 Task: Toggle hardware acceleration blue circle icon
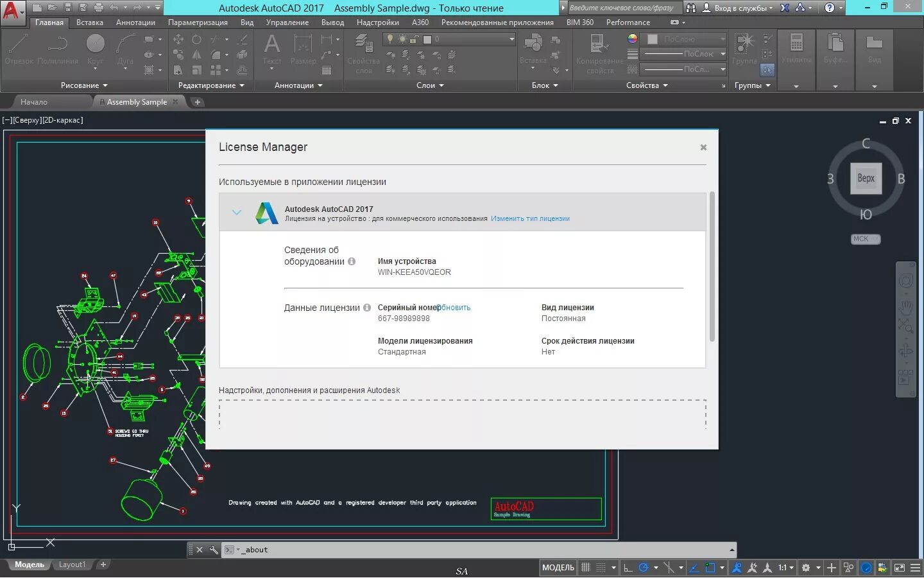pyautogui.click(x=866, y=568)
